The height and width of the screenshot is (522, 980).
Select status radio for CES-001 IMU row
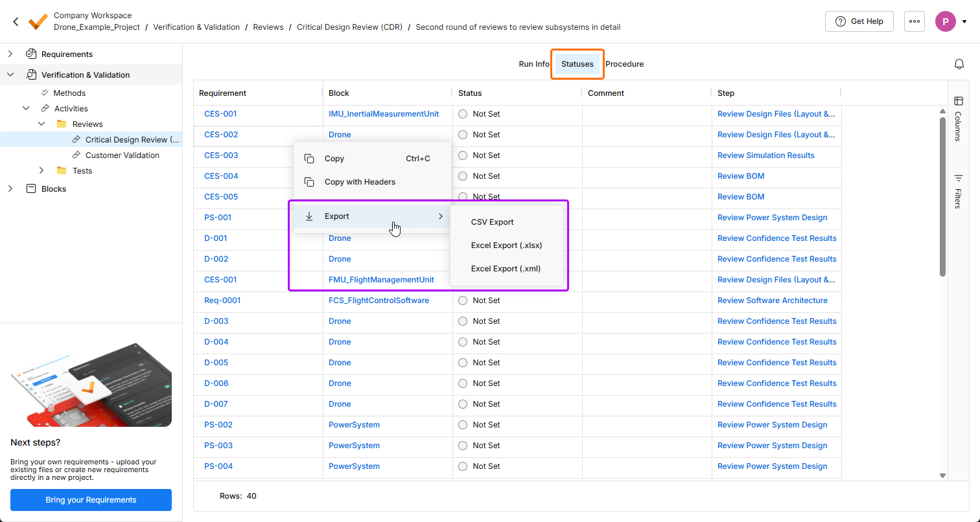point(463,114)
